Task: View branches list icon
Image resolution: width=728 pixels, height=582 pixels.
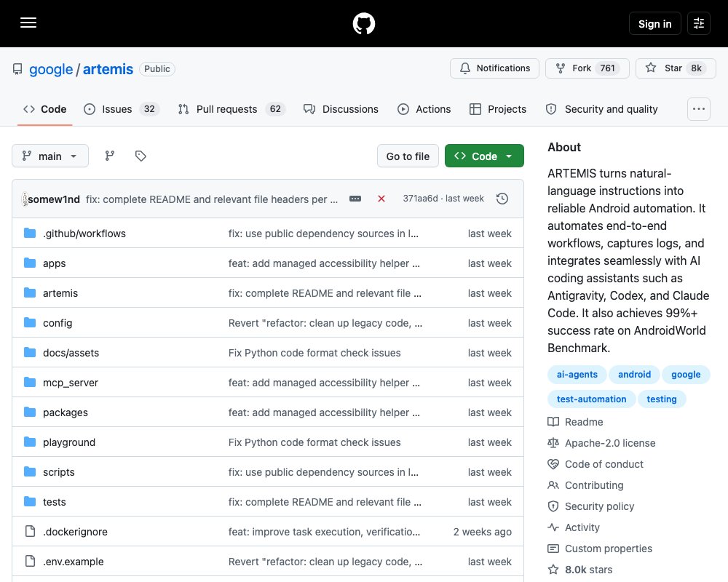Action: point(110,156)
